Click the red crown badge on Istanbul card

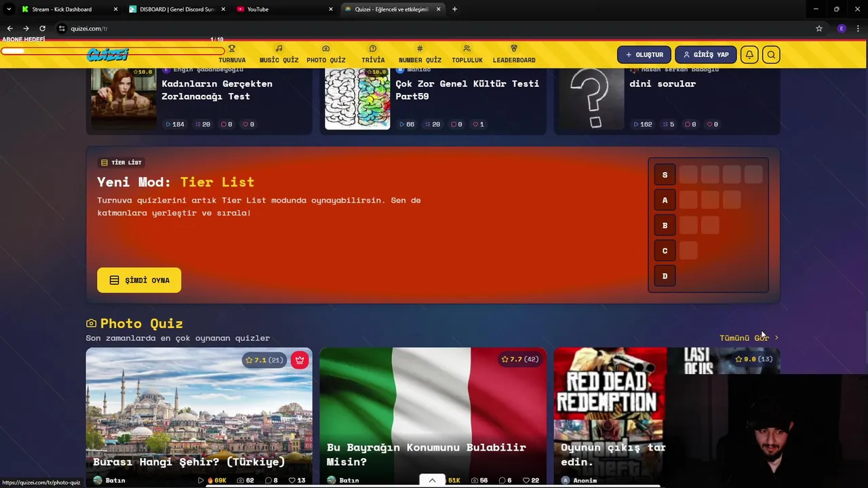point(299,360)
